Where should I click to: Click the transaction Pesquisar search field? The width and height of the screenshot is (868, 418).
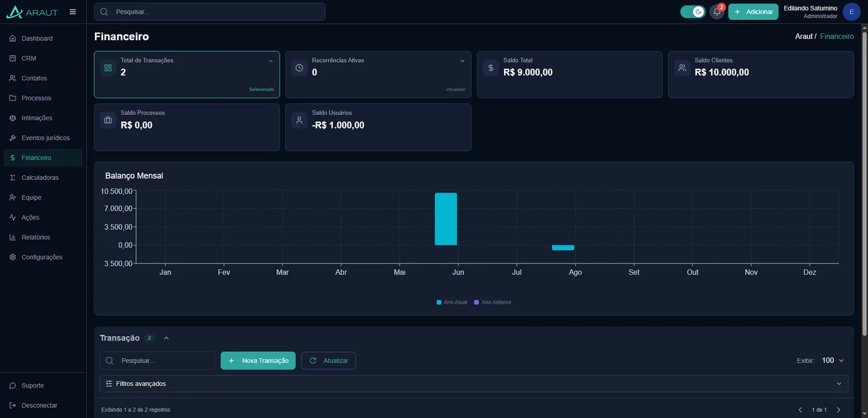(x=157, y=360)
